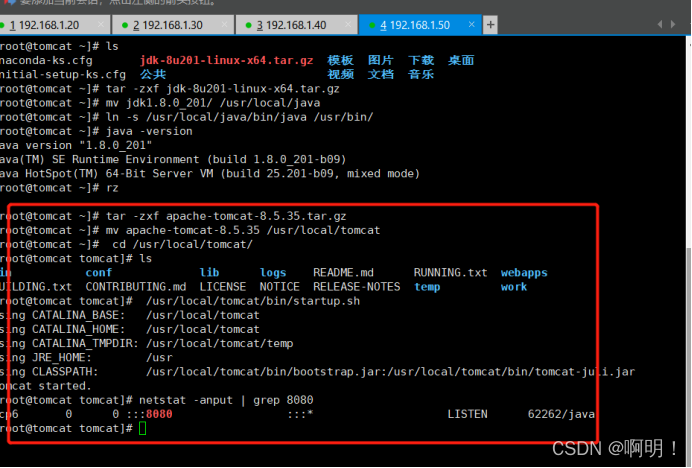Viewport: 692px width, 468px height.
Task: Click the 'RUNNING.txt' file name
Action: coord(450,273)
